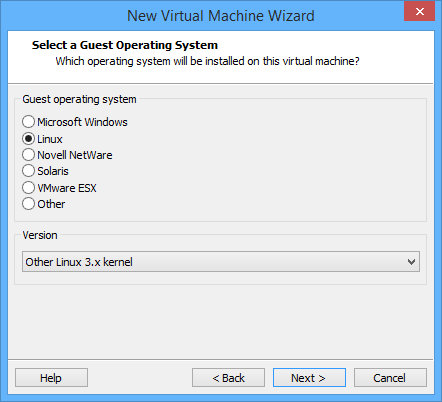Open the Help button
Image resolution: width=442 pixels, height=402 pixels.
[51, 378]
